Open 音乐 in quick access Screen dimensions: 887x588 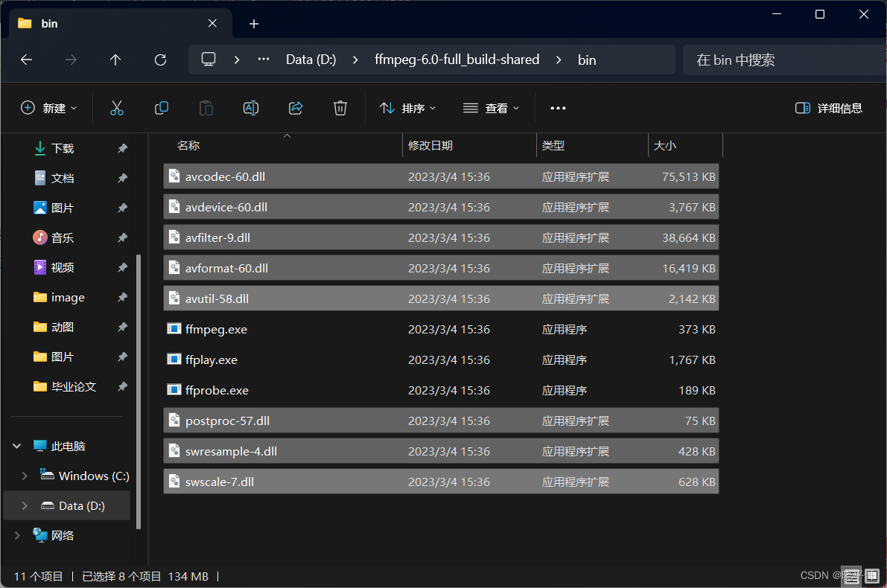pyautogui.click(x=63, y=237)
